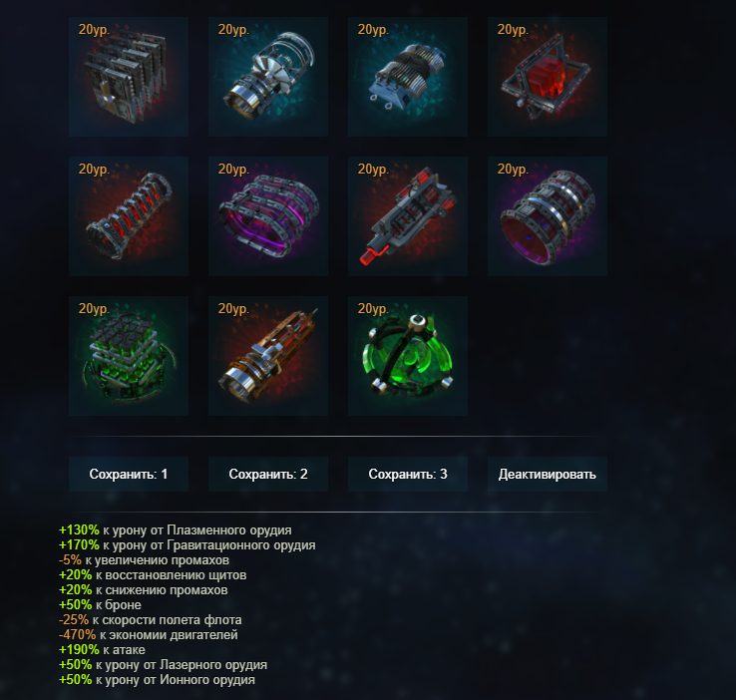736x700 pixels.
Task: Click the +130% плазменного орудия bonus line
Action: coord(176,530)
